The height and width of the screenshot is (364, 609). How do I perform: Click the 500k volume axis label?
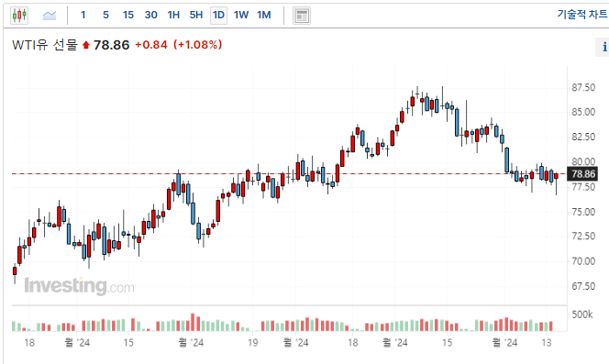click(x=582, y=314)
